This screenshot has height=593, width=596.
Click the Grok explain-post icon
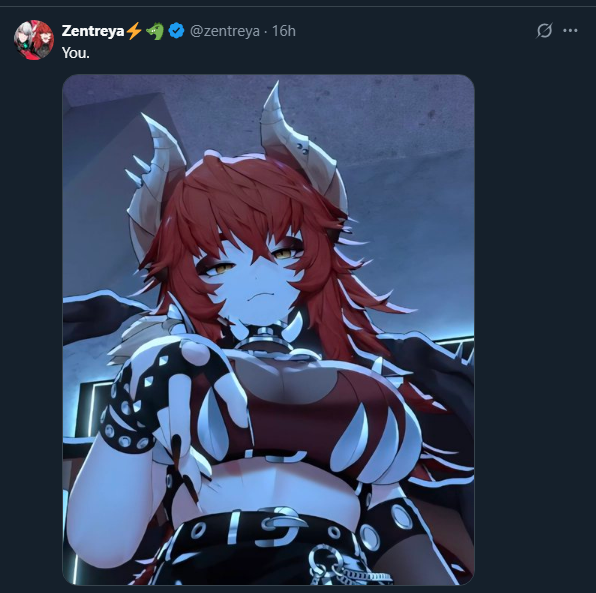click(x=544, y=31)
